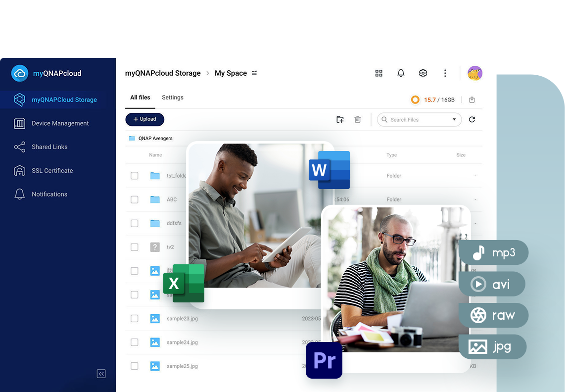Open the My Space filter options icon

coord(254,73)
